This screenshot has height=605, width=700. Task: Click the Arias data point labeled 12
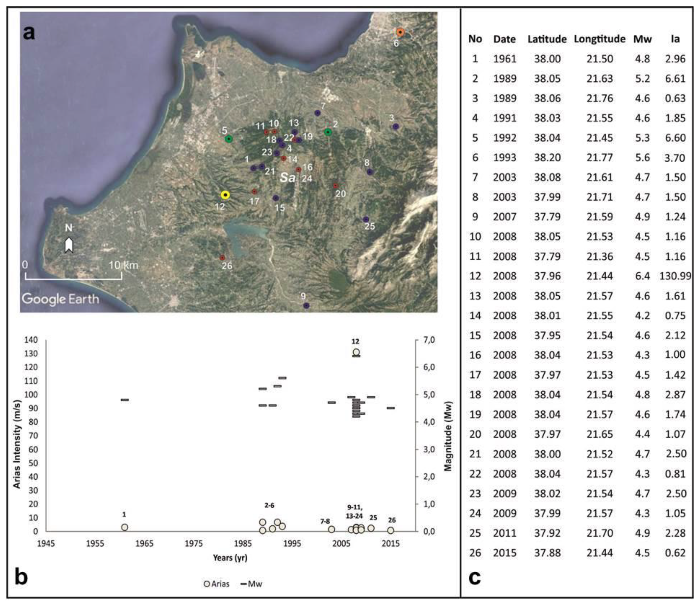tap(356, 352)
